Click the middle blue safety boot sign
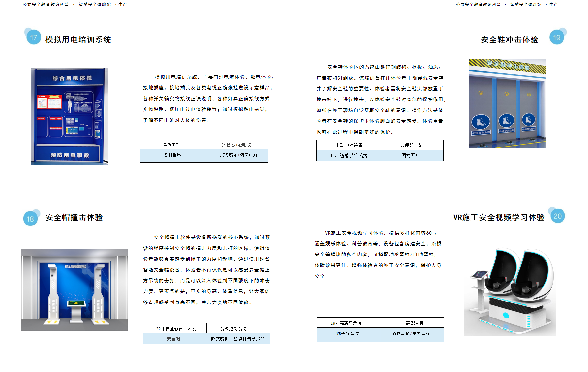 click(x=506, y=121)
